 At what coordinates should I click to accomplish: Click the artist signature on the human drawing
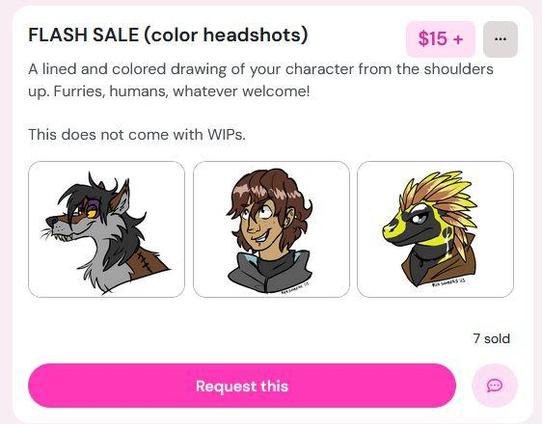pos(295,288)
